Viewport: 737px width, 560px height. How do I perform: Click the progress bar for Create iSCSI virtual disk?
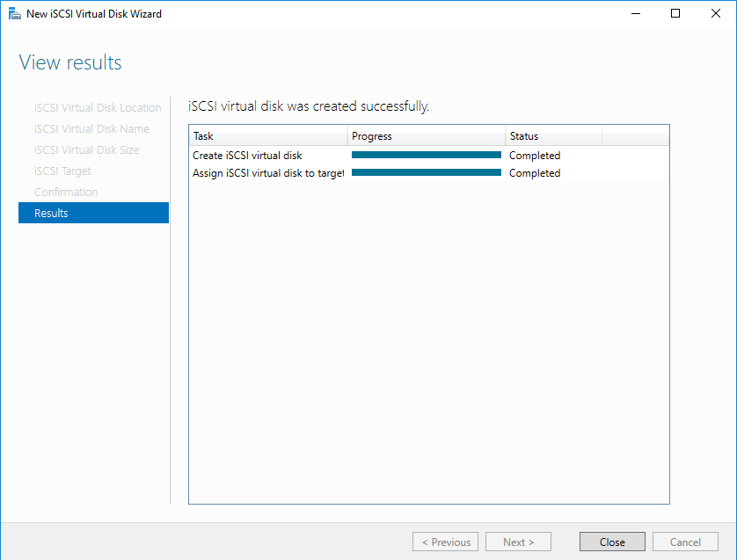point(426,156)
